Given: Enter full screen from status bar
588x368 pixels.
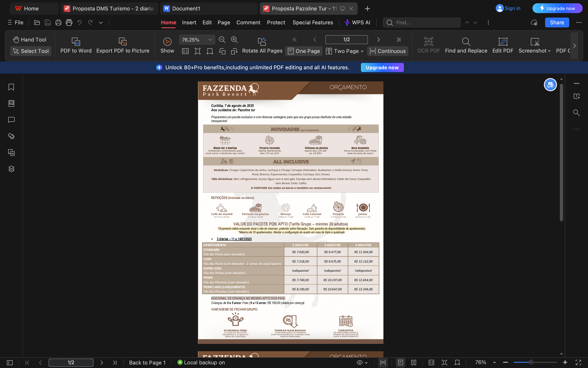Looking at the screenshot, I should [578, 362].
